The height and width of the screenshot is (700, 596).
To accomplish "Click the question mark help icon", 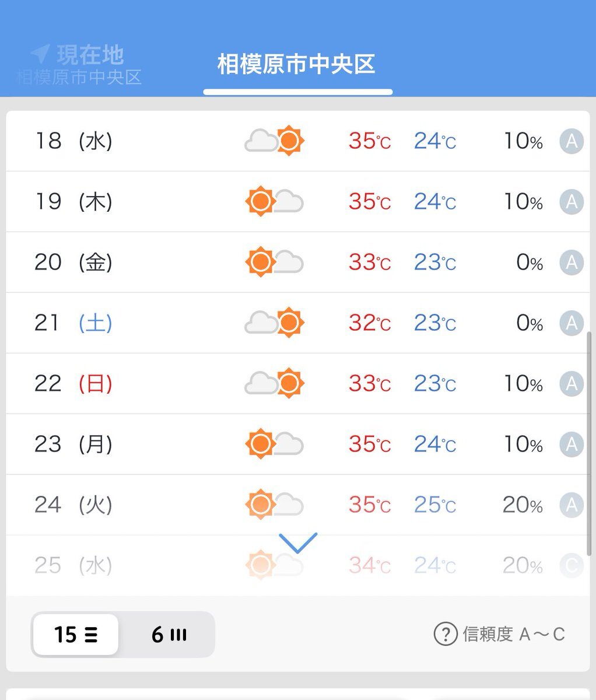I will (446, 634).
